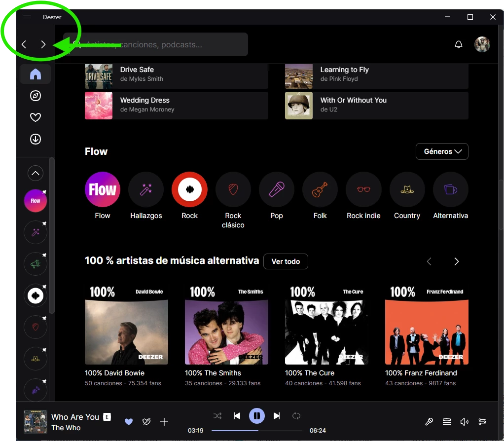Play the megaphone shortcut in sidebar
Viewport: 504px width, 441px height.
tap(36, 264)
